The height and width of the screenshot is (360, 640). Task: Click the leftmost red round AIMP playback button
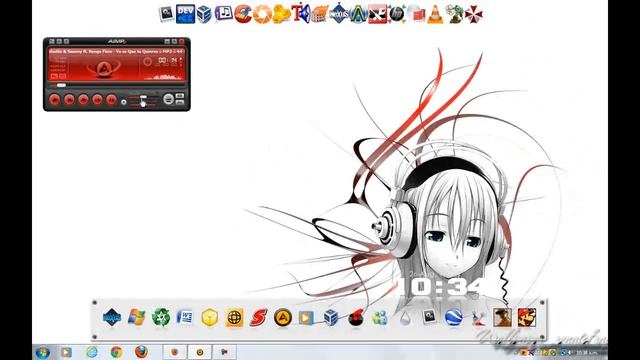coord(55,99)
